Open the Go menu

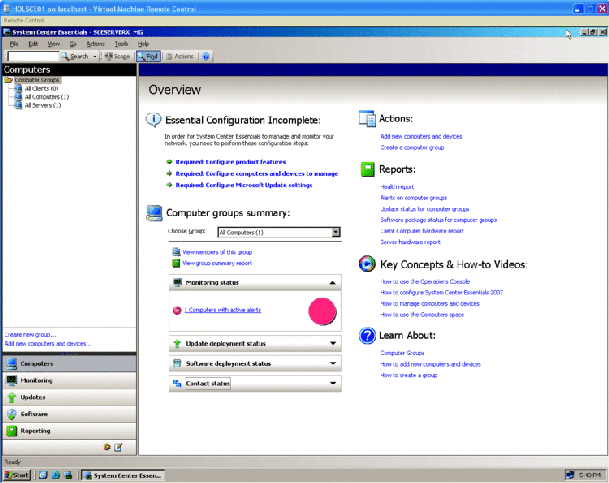[73, 44]
